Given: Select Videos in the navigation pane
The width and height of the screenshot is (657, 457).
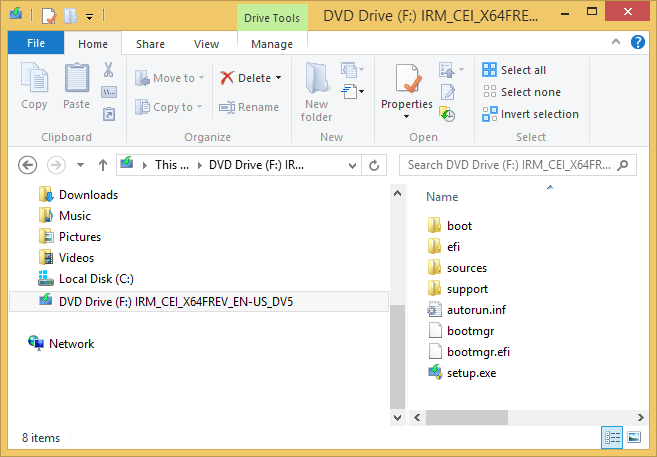Looking at the screenshot, I should (66, 258).
